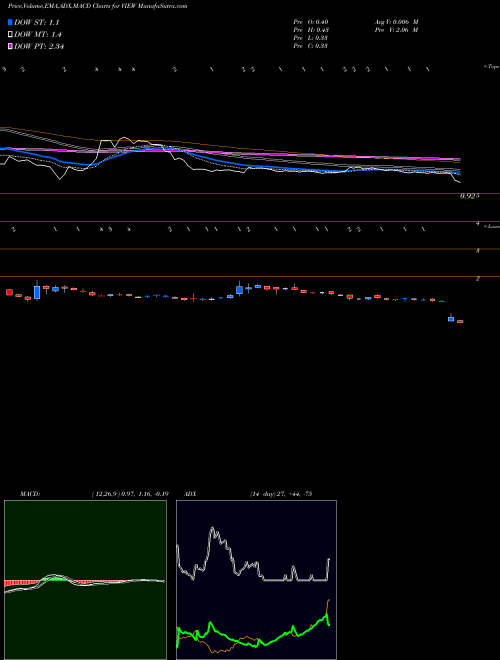Select the 'DOW PT: 2.34' legend label
Viewport: 500px width, 660px height.
click(39, 46)
